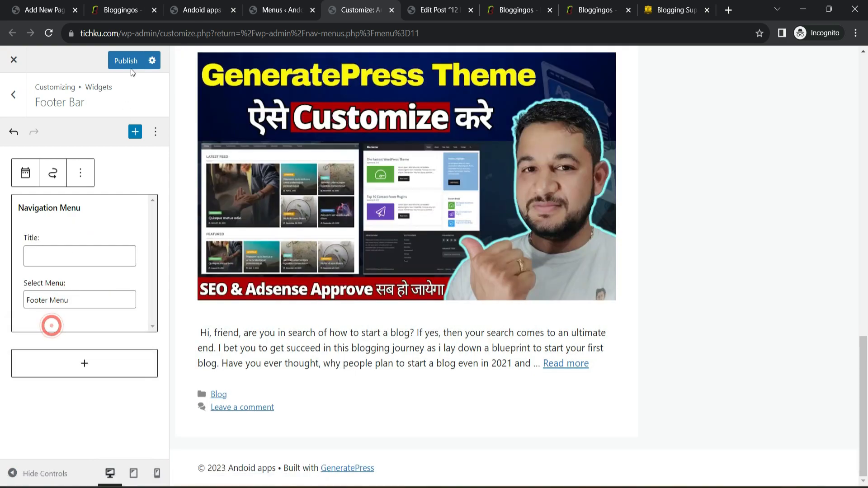Switch to Menus browser tab

point(281,10)
